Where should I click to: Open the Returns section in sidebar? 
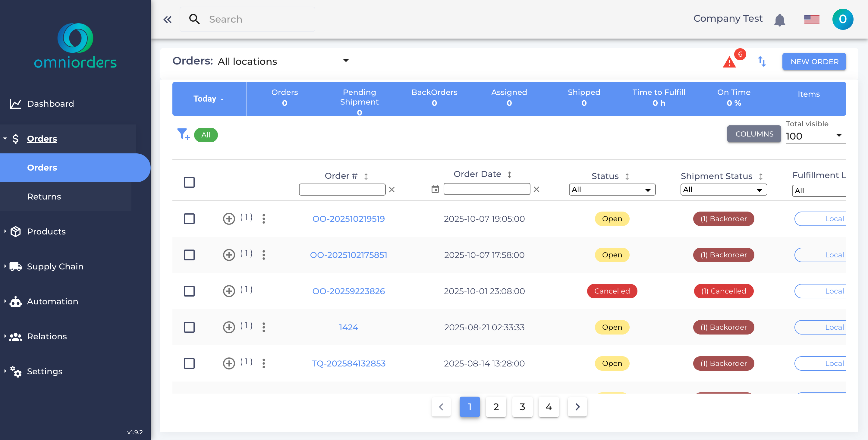(x=44, y=196)
